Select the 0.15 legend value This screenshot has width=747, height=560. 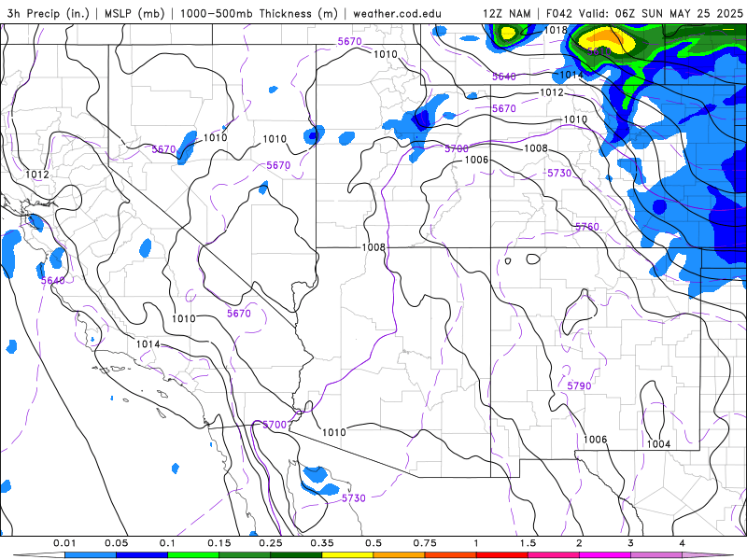tap(219, 543)
